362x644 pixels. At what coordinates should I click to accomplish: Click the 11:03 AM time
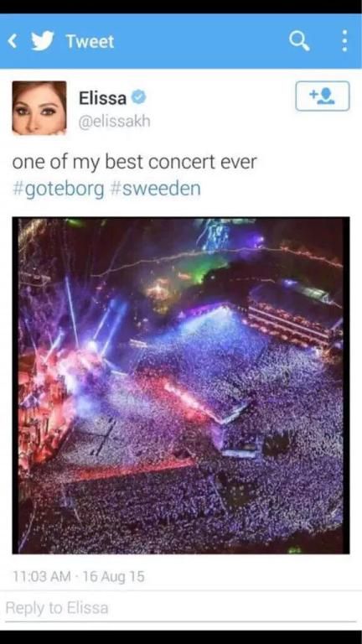coord(42,577)
